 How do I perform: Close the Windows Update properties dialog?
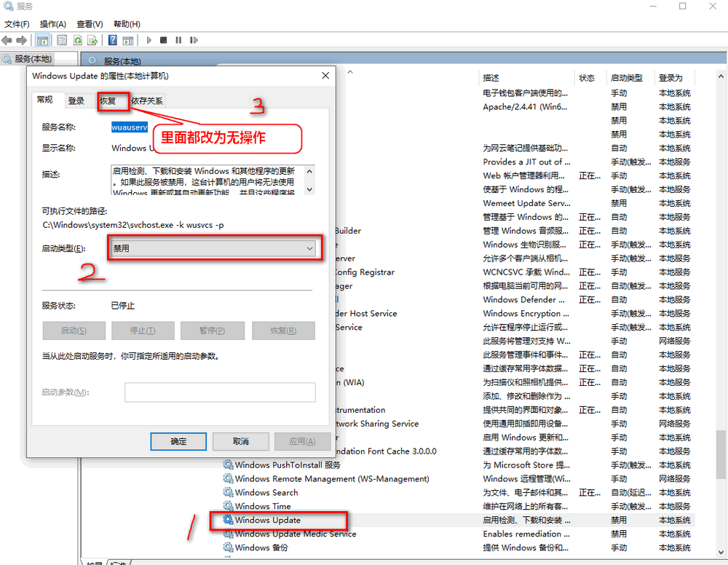click(x=325, y=76)
